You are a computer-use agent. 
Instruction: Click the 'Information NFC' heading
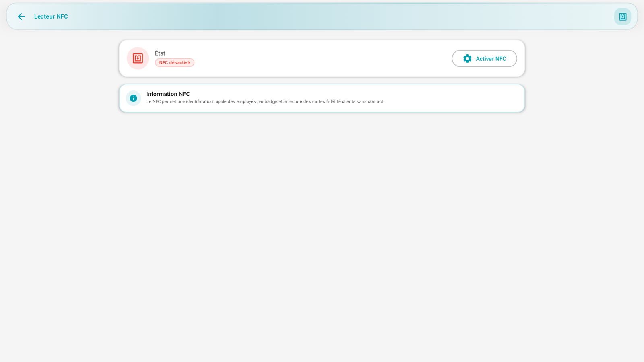(168, 94)
